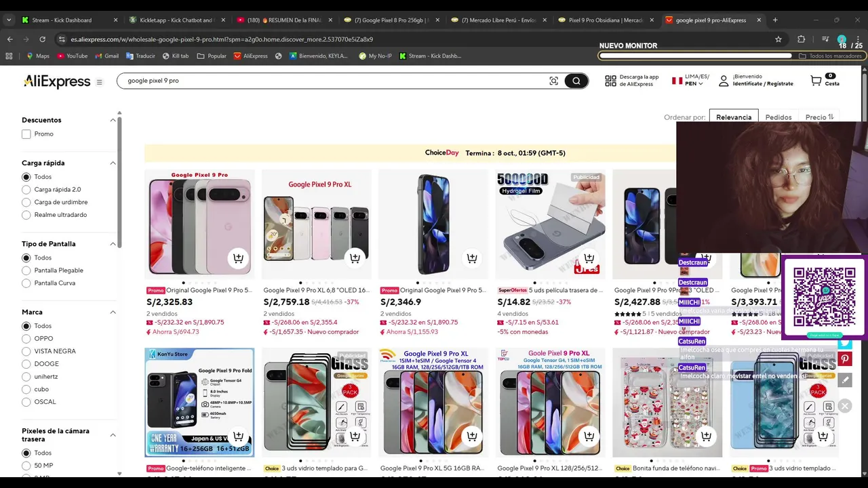
Task: Collapse the Marca filter section
Action: 113,312
